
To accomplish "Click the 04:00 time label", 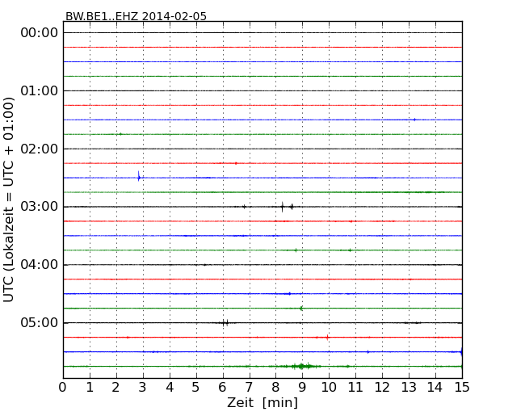I will coord(40,265).
